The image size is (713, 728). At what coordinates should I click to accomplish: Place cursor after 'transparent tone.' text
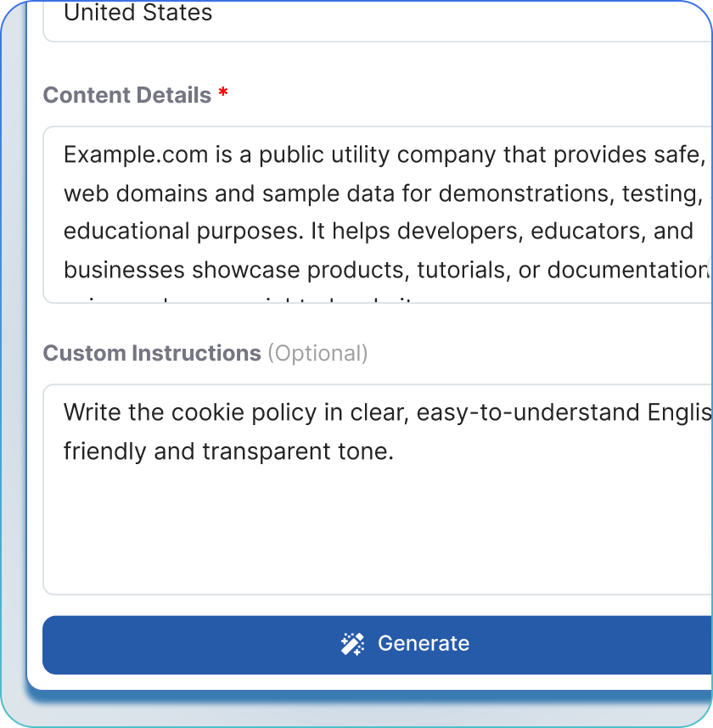pos(396,451)
